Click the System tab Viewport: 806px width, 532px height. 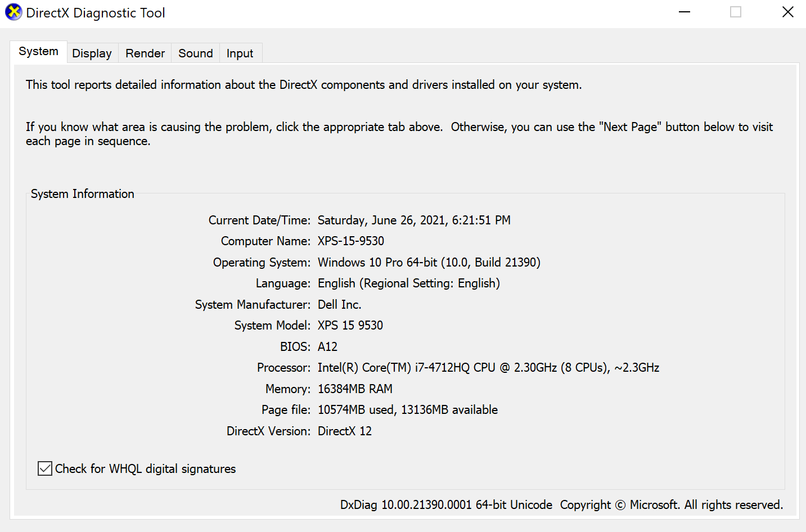click(38, 52)
